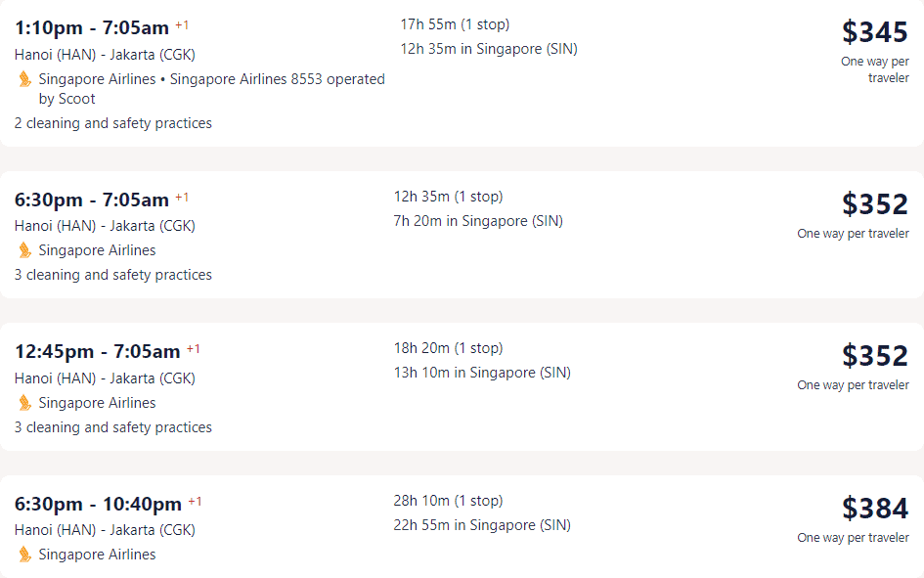Click Singapore Airlines logo on 6:30pm–7:05am flight
924x578 pixels.
pyautogui.click(x=24, y=250)
